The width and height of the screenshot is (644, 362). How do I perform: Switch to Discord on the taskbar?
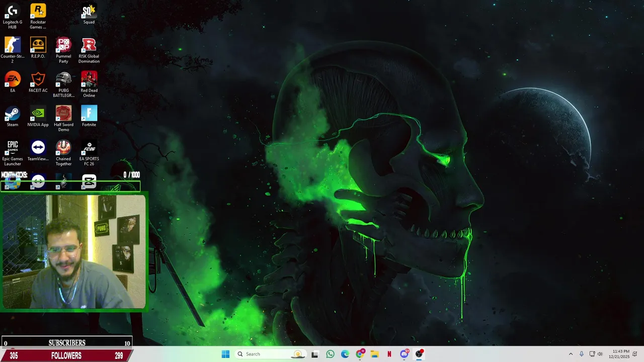pyautogui.click(x=404, y=354)
